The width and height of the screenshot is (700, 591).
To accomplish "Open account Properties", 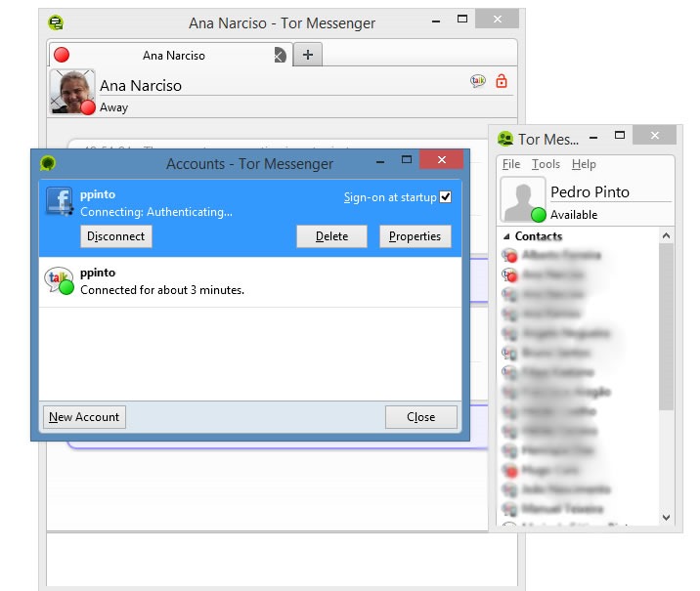I will (415, 236).
